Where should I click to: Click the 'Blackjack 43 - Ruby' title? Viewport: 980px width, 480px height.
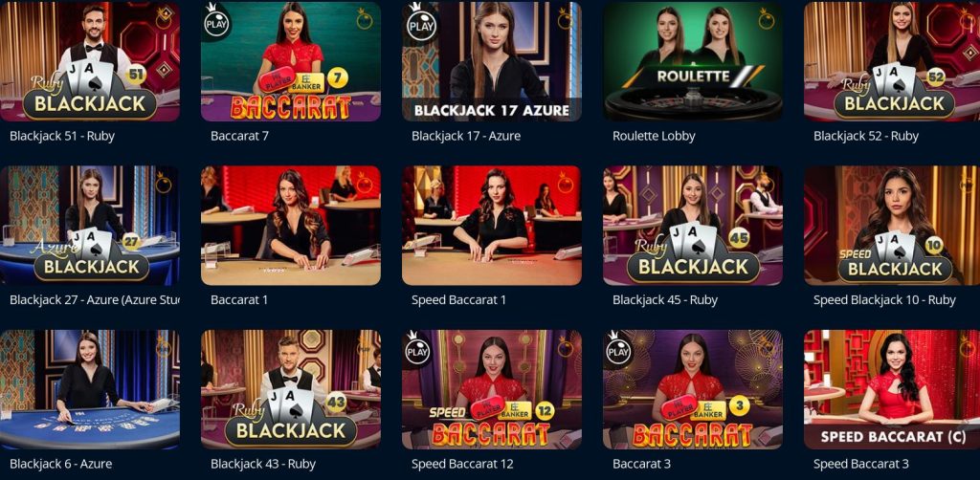tap(263, 464)
